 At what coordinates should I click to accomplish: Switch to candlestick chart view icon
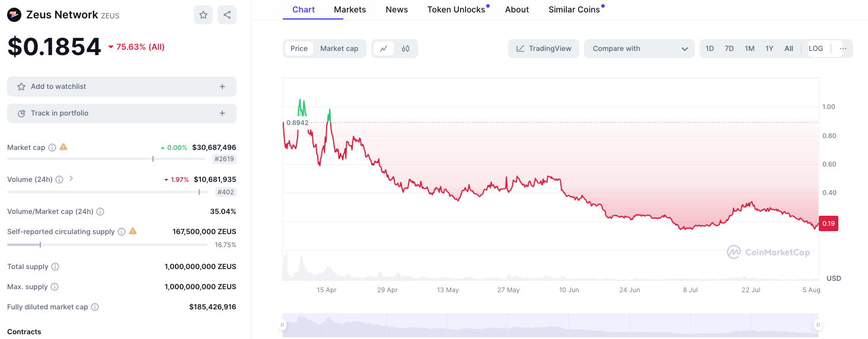coord(406,49)
